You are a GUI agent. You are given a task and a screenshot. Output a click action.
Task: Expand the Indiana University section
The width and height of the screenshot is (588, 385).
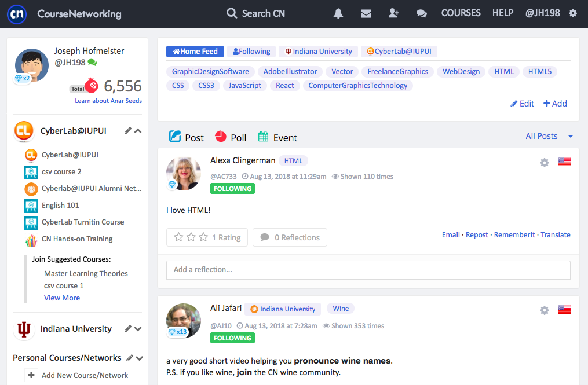[138, 329]
